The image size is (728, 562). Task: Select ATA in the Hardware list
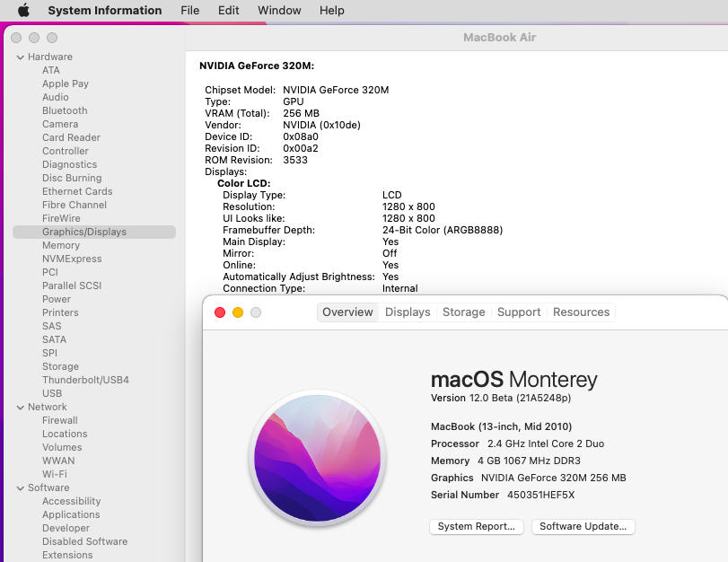pyautogui.click(x=51, y=70)
